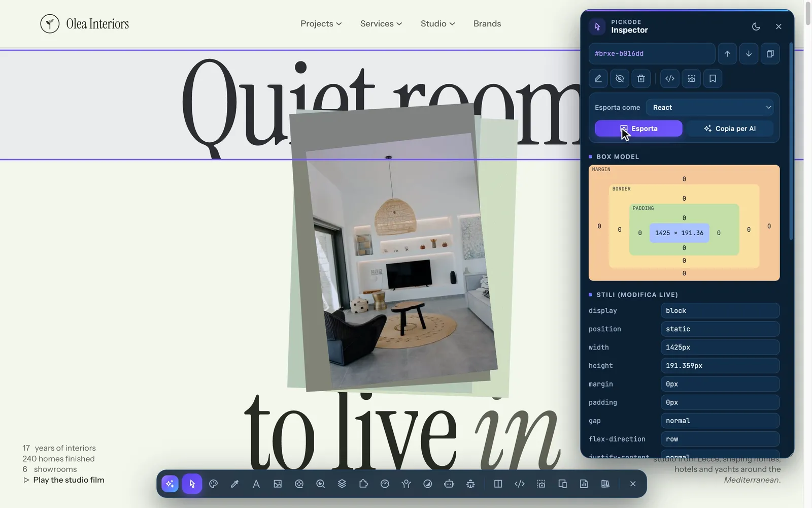
Task: Select child element with down arrow button
Action: coord(749,54)
